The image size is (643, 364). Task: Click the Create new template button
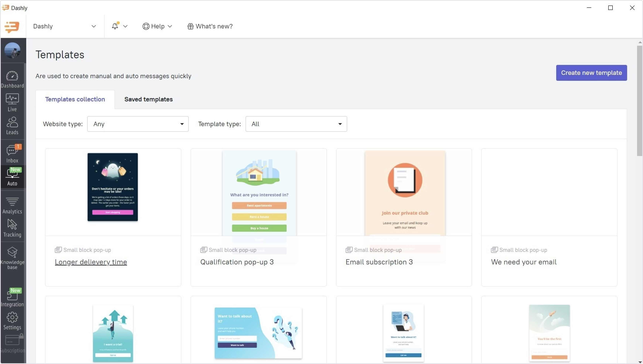[x=591, y=73]
